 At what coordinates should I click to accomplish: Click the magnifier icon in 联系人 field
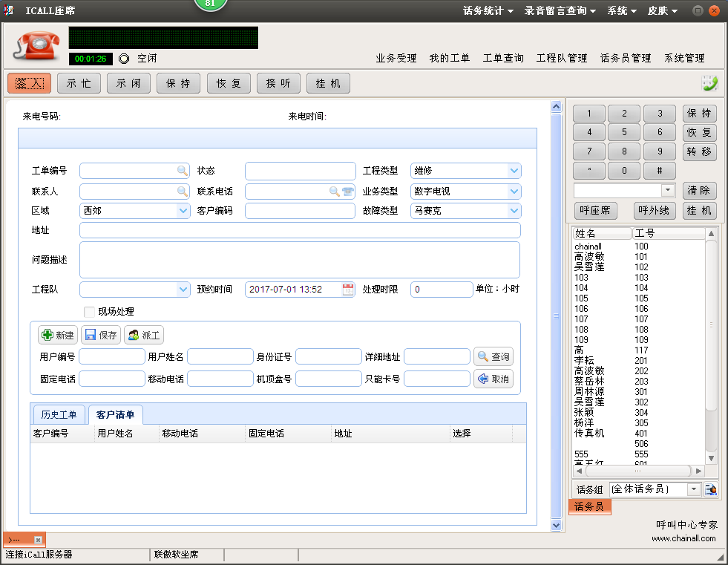pos(183,191)
